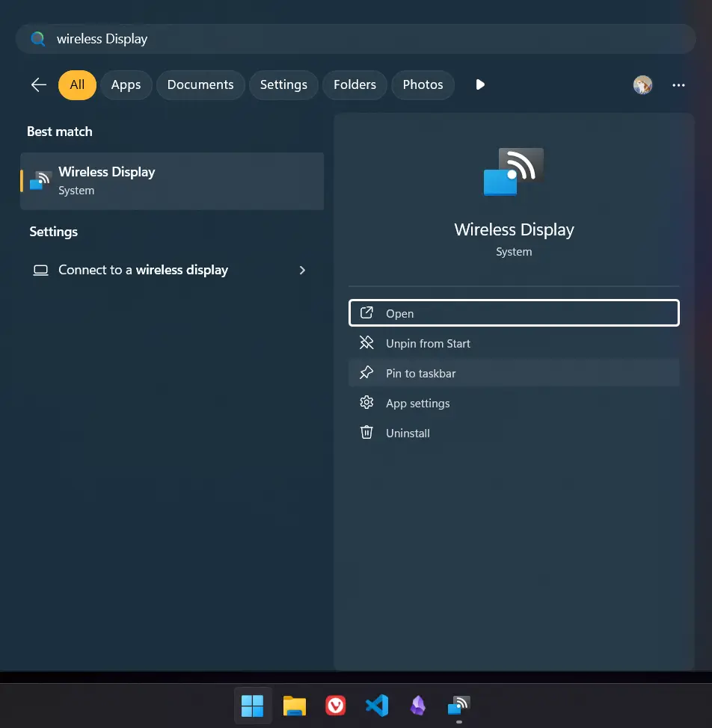Open the running Wireless Display app from taskbar

(458, 705)
